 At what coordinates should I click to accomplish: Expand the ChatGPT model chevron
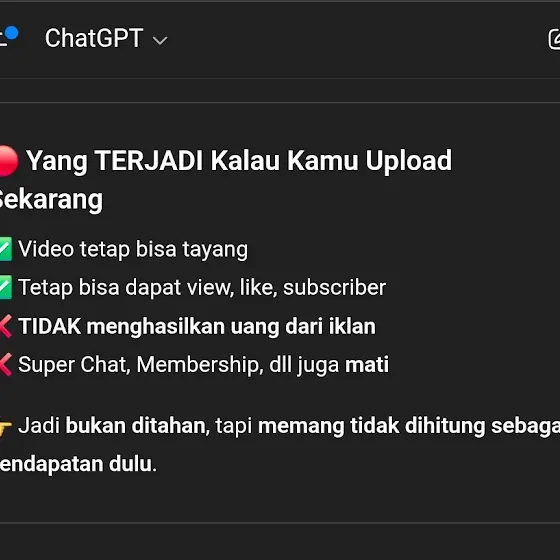click(160, 40)
